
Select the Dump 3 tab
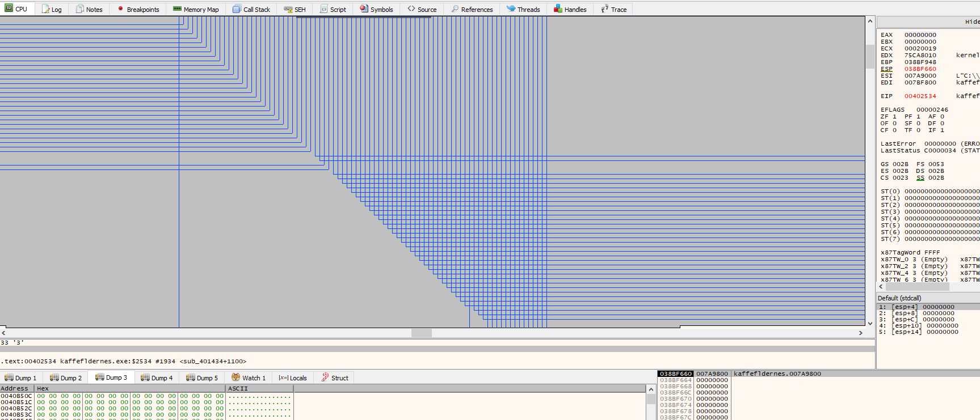(111, 377)
